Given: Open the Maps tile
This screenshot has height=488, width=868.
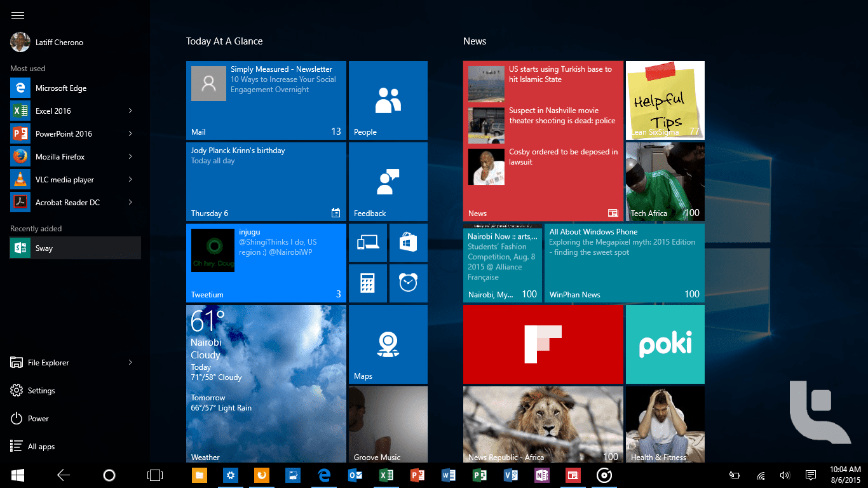Looking at the screenshot, I should point(388,344).
